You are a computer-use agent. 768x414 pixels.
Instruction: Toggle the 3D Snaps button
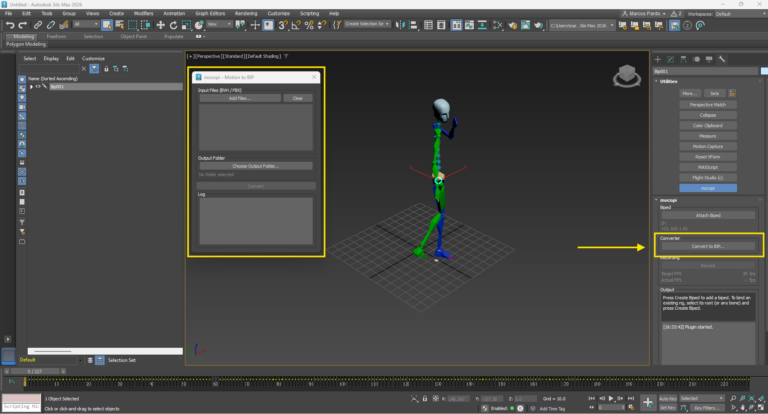[x=283, y=25]
